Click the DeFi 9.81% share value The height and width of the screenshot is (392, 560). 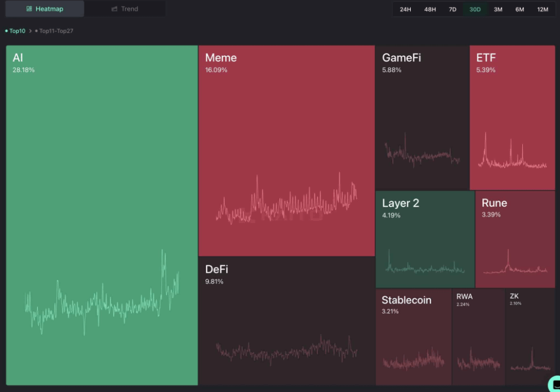click(214, 282)
